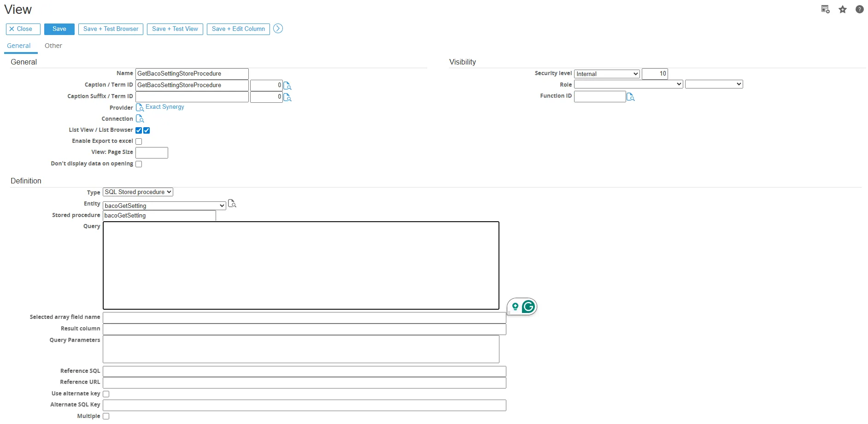Open the Type dropdown showing SQL Stored procedure
868x424 pixels.
click(138, 192)
